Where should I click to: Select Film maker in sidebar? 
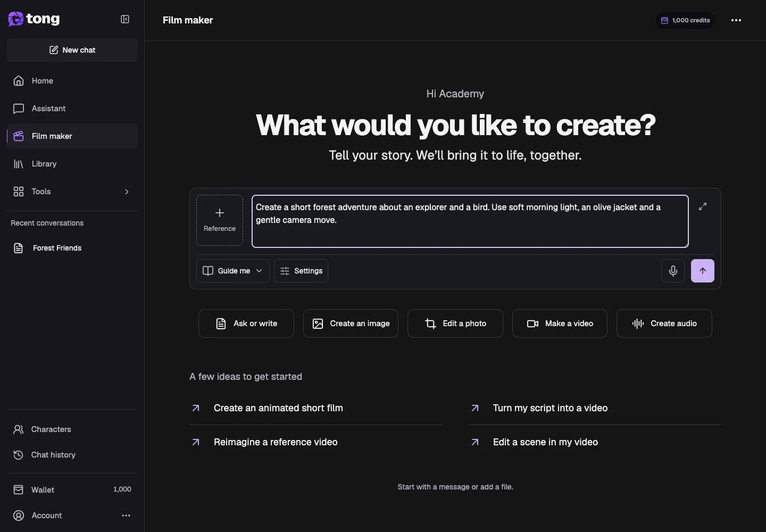coord(72,136)
